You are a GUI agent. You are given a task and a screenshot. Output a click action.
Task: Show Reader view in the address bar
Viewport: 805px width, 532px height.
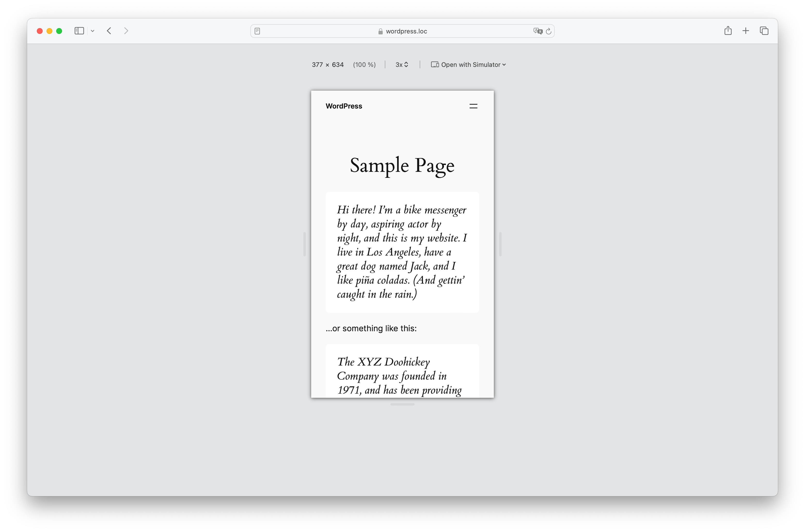tap(257, 31)
